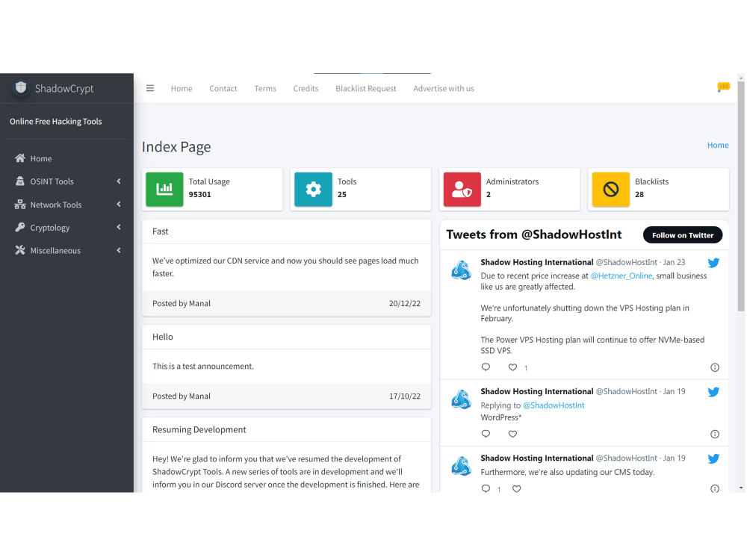Open the Contact page
The height and width of the screenshot is (560, 747).
[223, 88]
